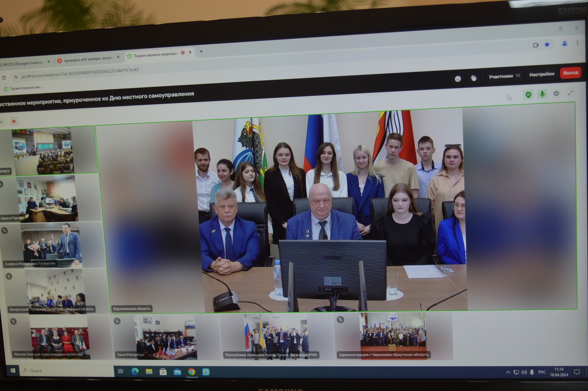Expand video area to fullscreen
Screen dimensions: 588x391
pos(570,93)
